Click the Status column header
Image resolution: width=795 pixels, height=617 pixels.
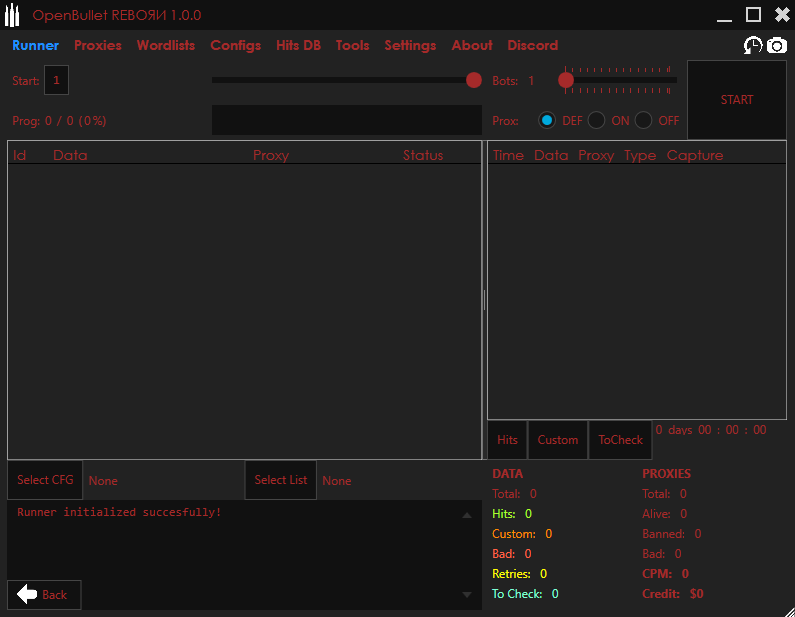(423, 155)
